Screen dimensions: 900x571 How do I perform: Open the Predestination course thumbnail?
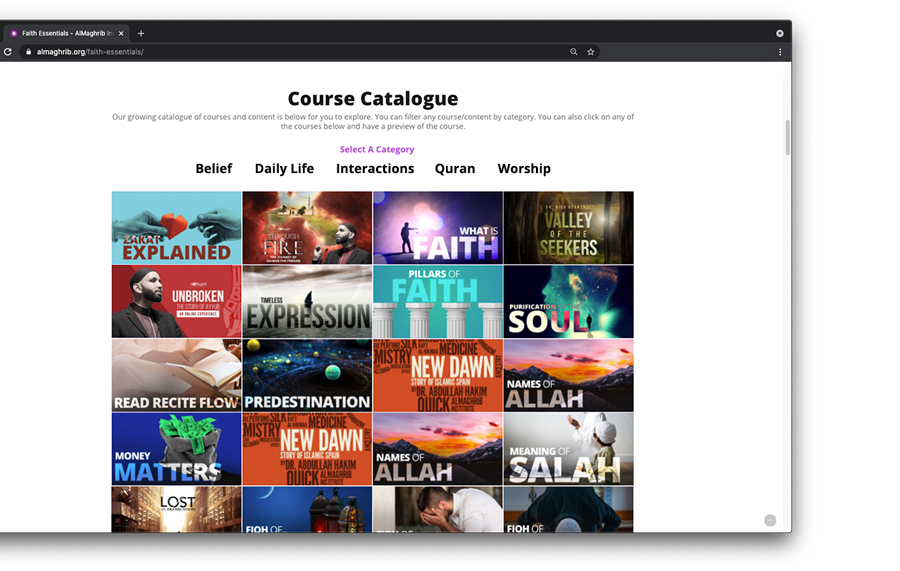click(307, 375)
